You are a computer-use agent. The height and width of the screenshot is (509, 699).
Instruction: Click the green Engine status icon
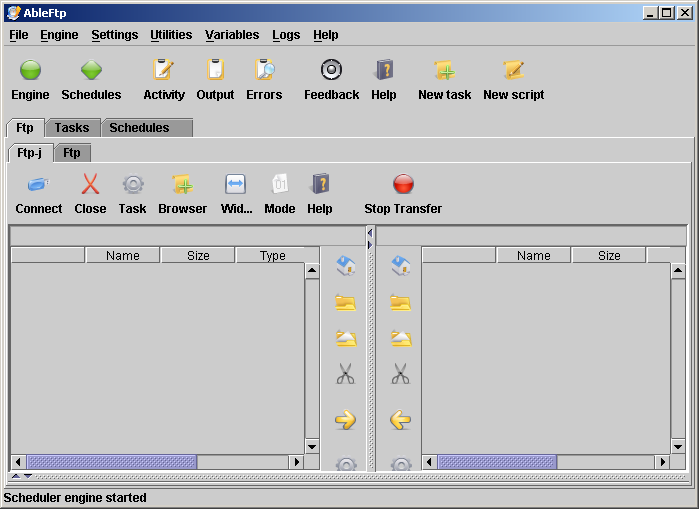pos(30,70)
